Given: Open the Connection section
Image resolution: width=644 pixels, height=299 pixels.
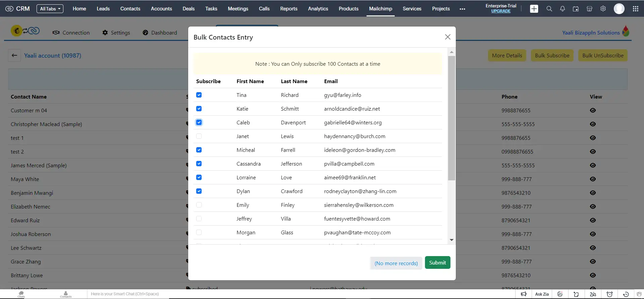Looking at the screenshot, I should (71, 33).
